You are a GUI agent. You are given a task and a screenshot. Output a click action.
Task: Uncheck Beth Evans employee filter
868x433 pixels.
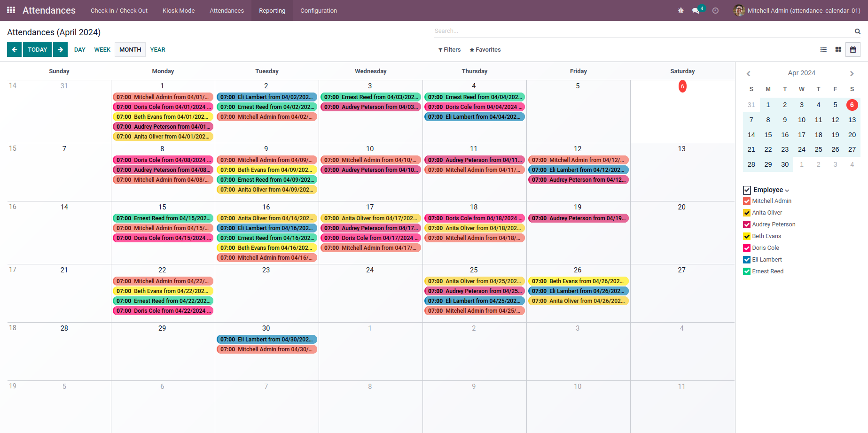tap(747, 236)
